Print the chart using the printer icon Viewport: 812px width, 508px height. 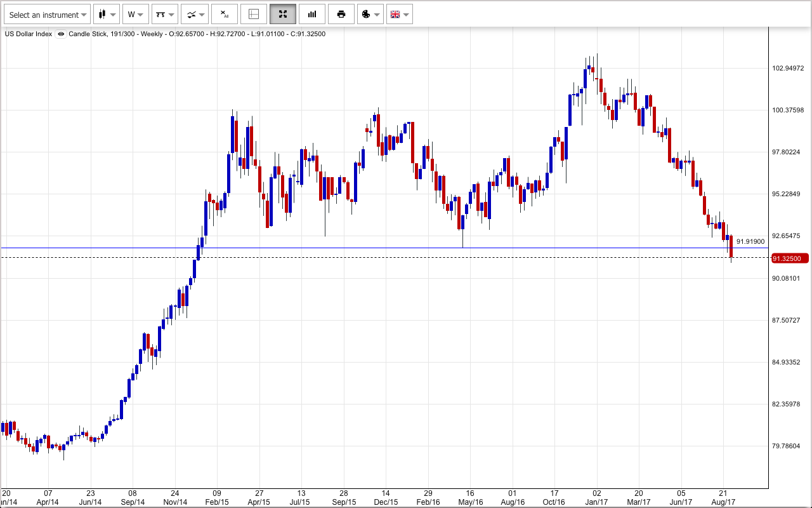click(x=341, y=15)
